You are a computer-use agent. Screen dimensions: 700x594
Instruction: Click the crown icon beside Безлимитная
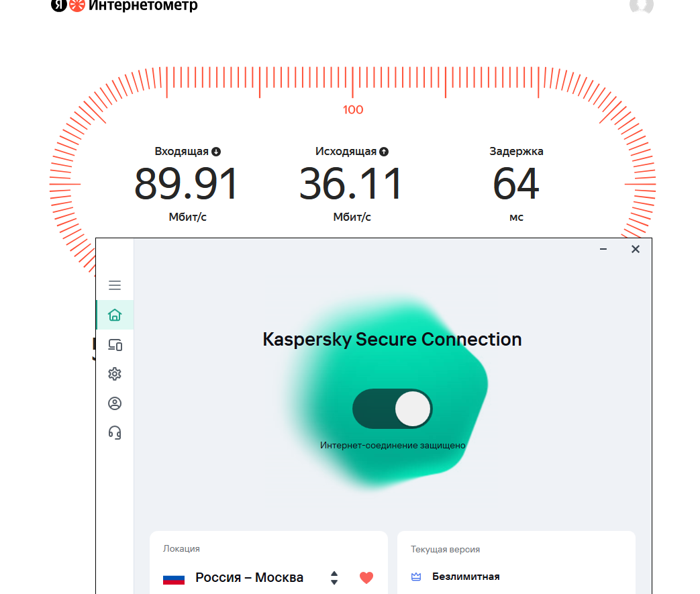coord(416,577)
